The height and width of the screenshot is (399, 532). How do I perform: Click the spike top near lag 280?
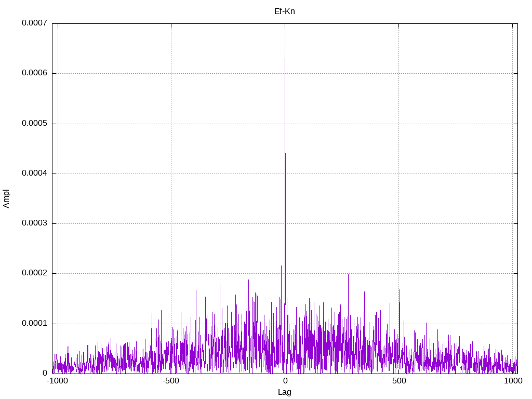point(348,275)
